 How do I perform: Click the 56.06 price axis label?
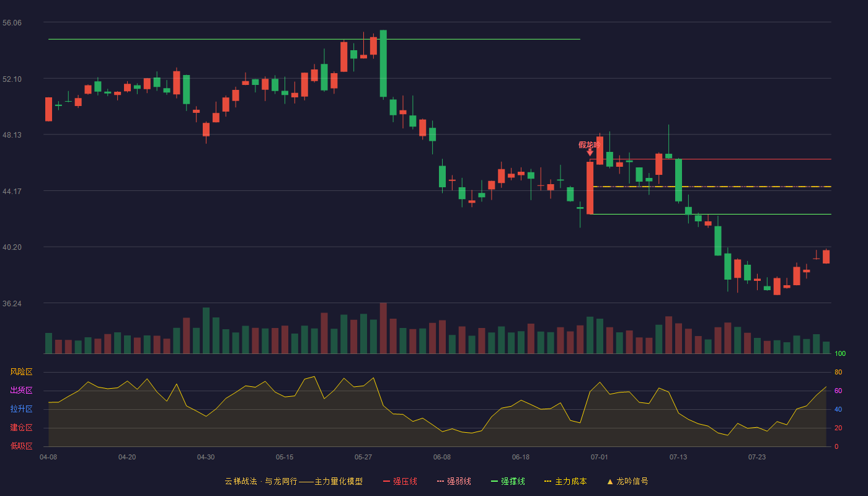[12, 23]
